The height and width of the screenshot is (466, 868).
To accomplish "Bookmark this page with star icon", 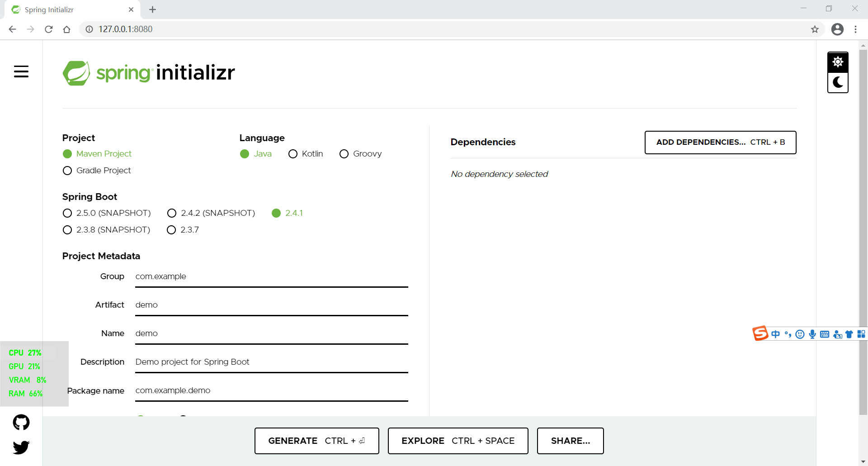I will pyautogui.click(x=815, y=29).
